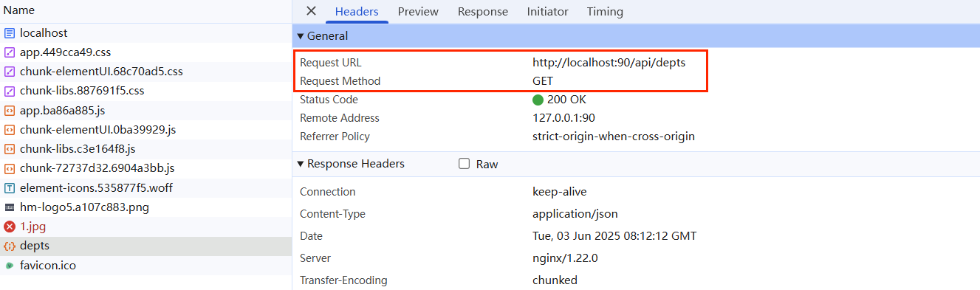Select the element-icons.535877f5.woff request
Screen dimensions: 980x290
coord(145,188)
